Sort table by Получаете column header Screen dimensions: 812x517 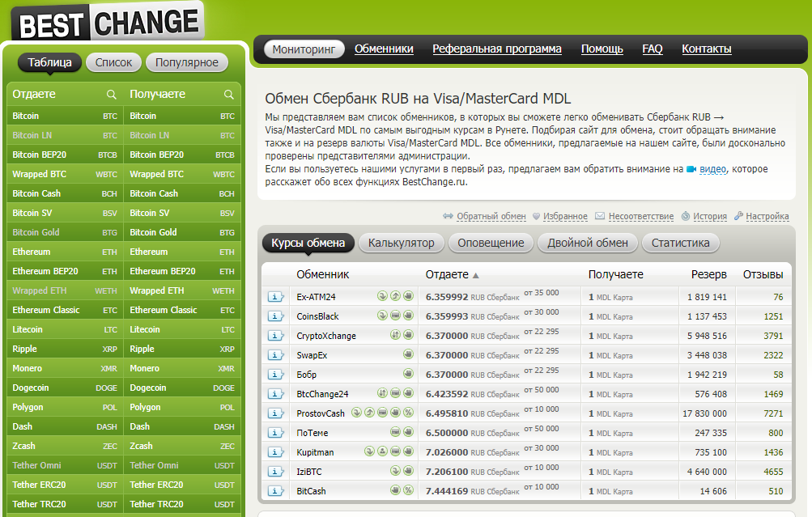click(x=616, y=274)
